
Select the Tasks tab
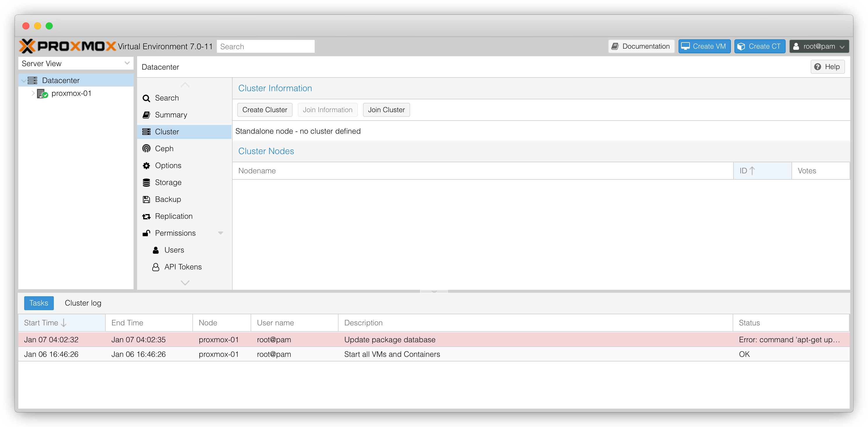39,303
